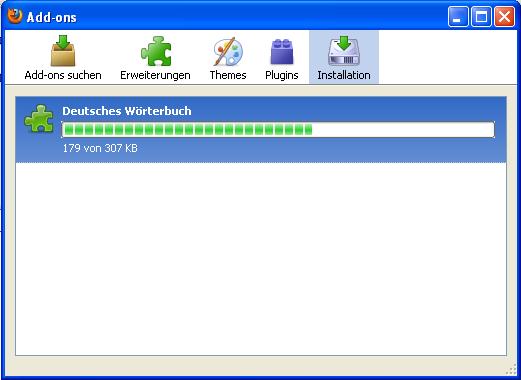521x380 pixels.
Task: Click the Deutsches Wörterbuch puzzle piece icon
Action: coord(39,119)
